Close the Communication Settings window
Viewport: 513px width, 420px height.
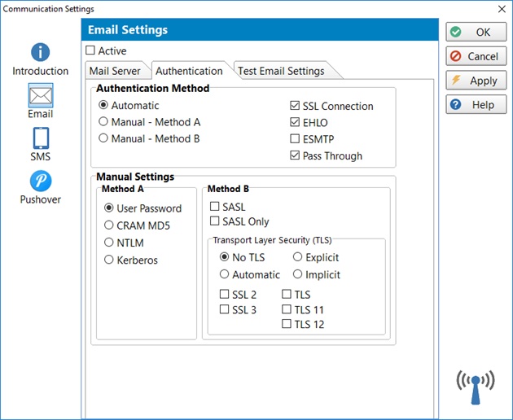[x=502, y=9]
